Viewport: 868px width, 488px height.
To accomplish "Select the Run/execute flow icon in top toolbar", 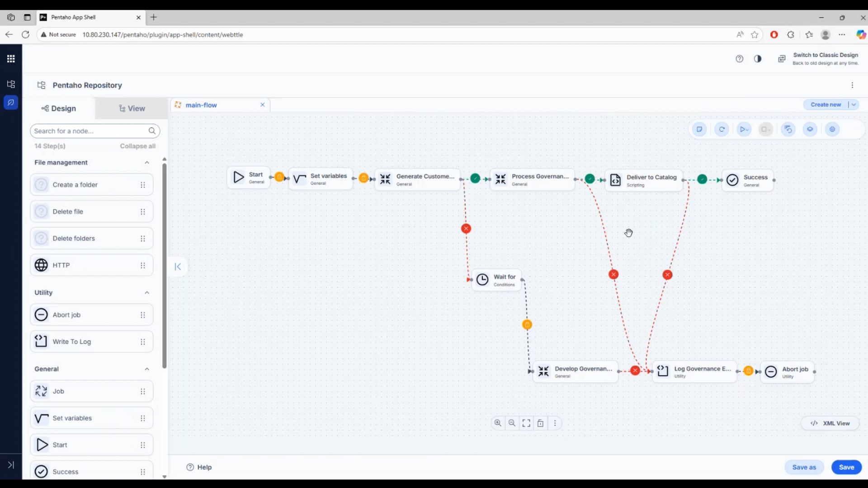I will (x=744, y=129).
